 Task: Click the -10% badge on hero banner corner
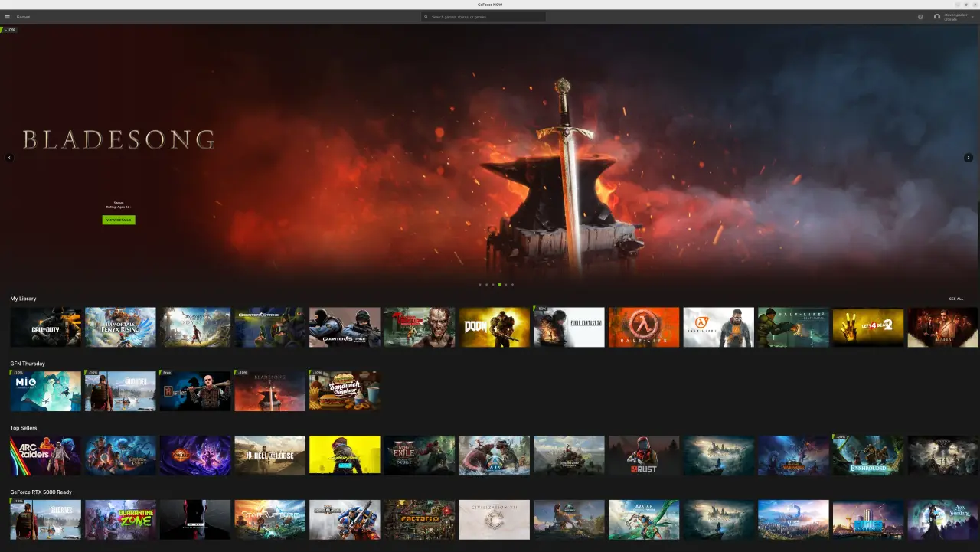(x=8, y=30)
